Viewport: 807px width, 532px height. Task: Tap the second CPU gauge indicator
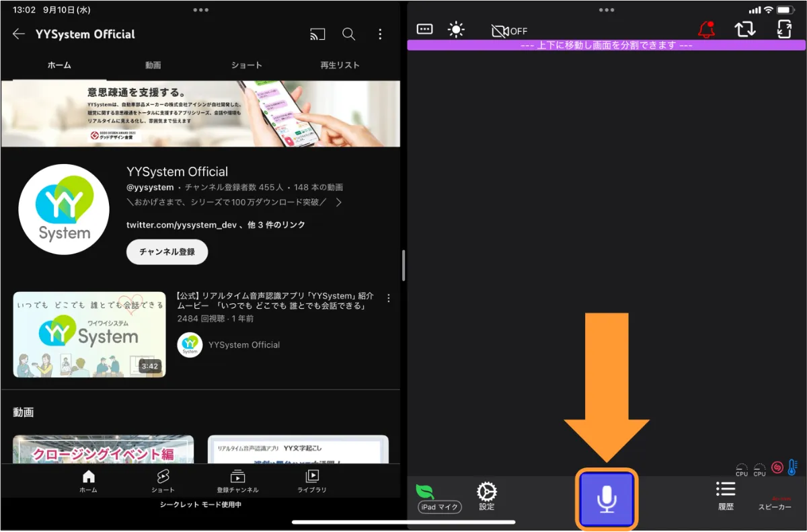click(759, 470)
